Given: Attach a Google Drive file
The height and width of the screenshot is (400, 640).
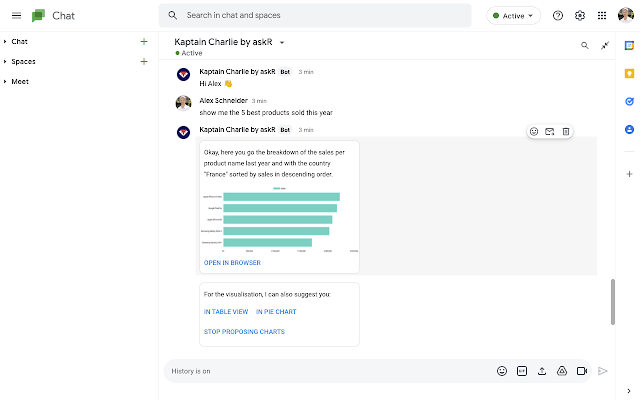Looking at the screenshot, I should pyautogui.click(x=561, y=371).
